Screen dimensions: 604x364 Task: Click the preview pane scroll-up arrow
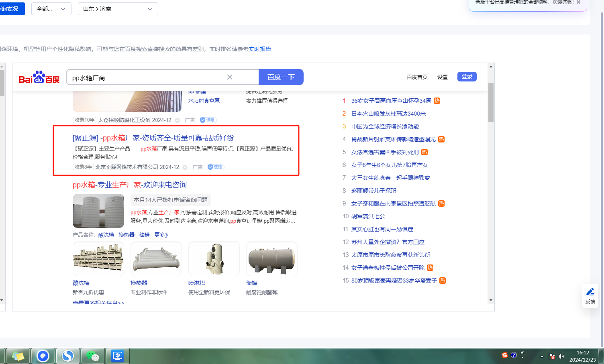491,67
